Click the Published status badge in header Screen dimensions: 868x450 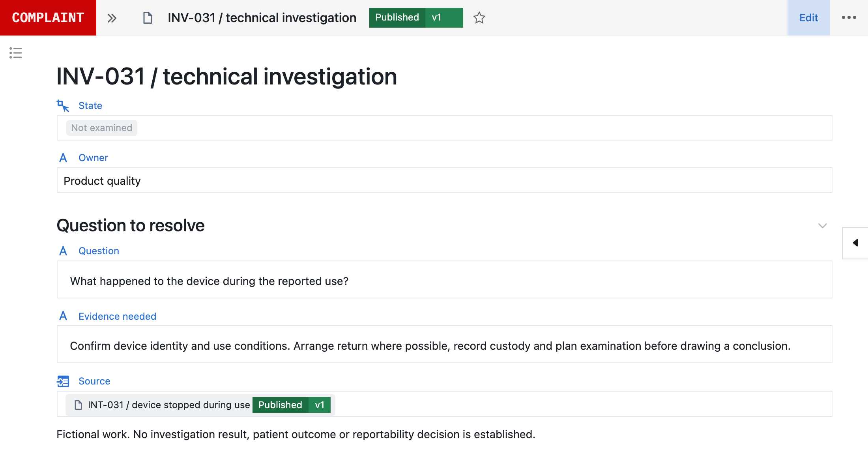tap(397, 18)
